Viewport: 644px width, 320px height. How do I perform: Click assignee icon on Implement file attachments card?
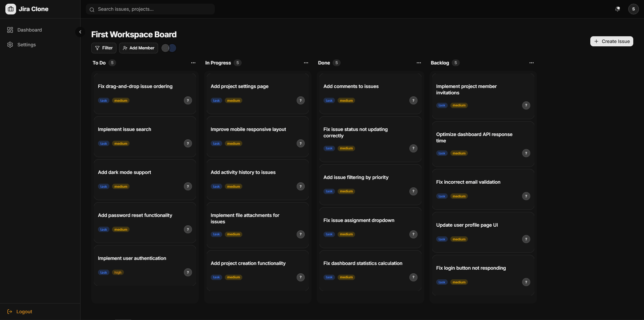tap(301, 234)
